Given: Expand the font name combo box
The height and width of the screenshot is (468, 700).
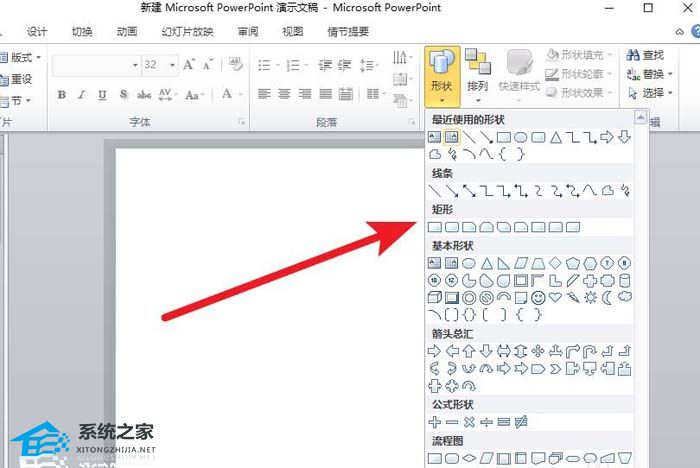Looking at the screenshot, I should pos(135,65).
